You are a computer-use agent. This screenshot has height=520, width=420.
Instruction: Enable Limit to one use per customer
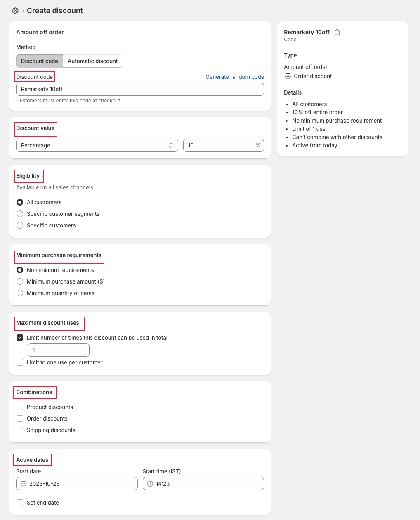tap(20, 362)
